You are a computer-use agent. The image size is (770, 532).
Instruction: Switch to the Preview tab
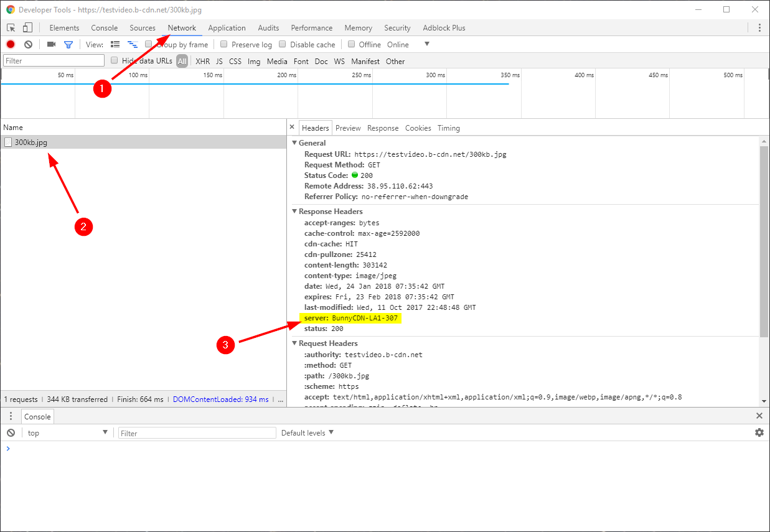click(x=348, y=128)
